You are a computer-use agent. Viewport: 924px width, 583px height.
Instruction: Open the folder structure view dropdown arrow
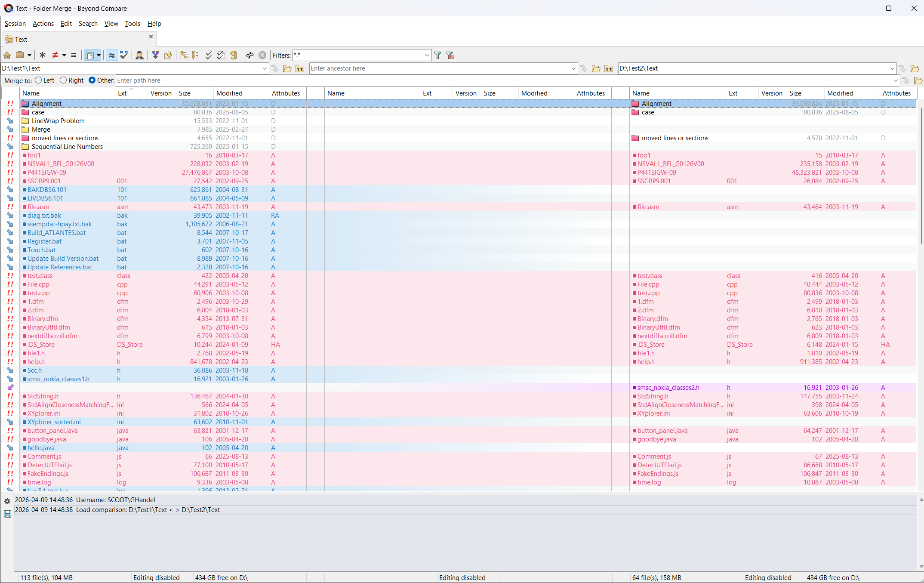click(x=99, y=55)
